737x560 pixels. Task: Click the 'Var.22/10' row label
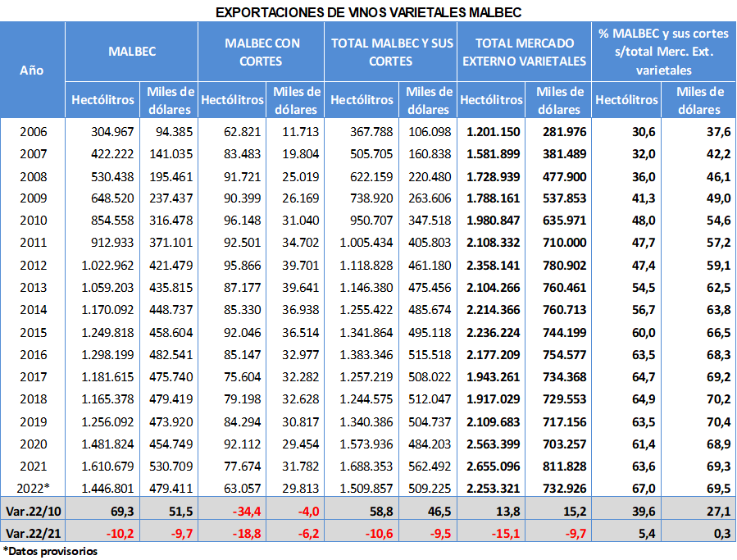pos(31,510)
